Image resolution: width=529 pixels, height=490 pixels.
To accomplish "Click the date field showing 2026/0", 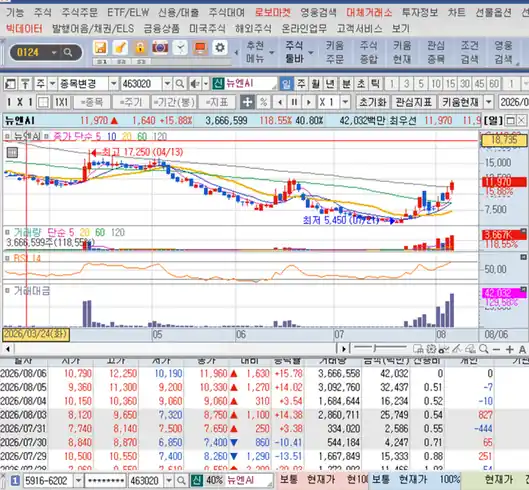I will coord(514,102).
